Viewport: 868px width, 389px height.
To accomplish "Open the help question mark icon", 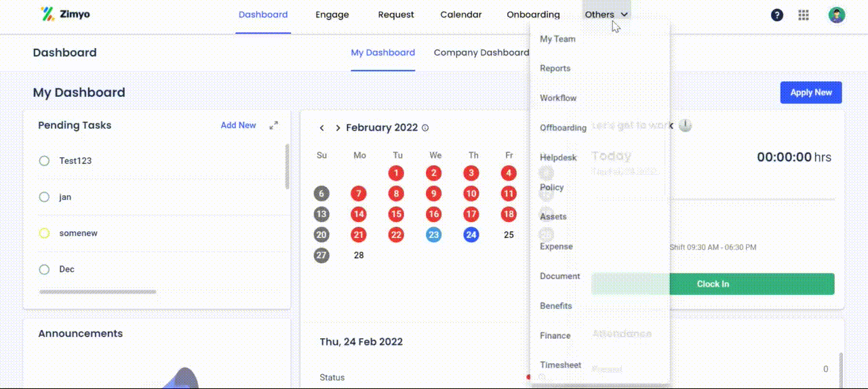I will pyautogui.click(x=777, y=15).
